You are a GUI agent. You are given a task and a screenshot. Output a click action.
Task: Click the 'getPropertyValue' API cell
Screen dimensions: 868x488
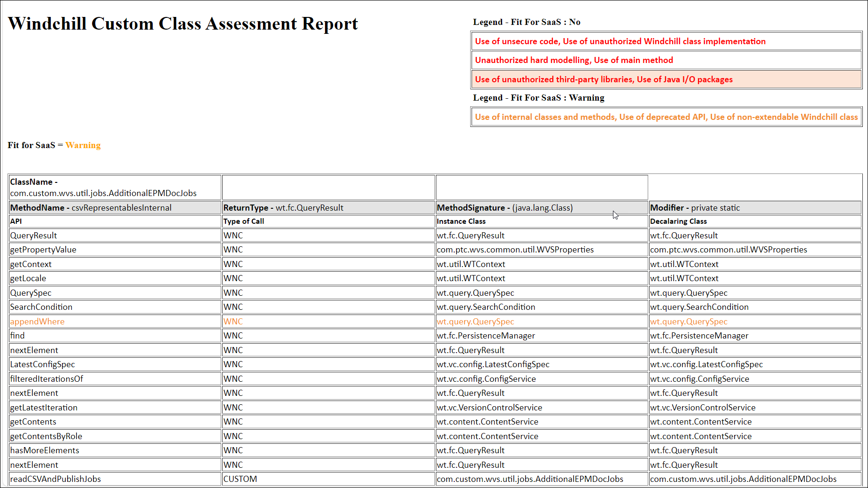[115, 250]
